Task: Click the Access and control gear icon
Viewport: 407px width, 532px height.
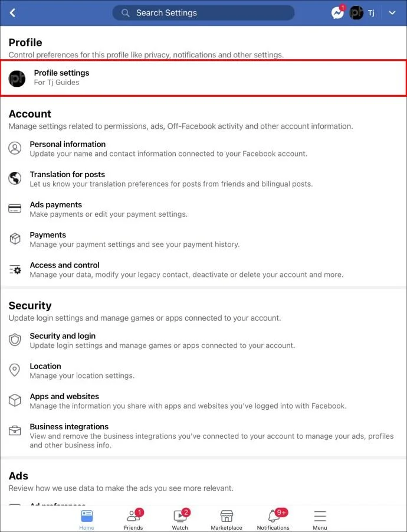Action: click(15, 270)
